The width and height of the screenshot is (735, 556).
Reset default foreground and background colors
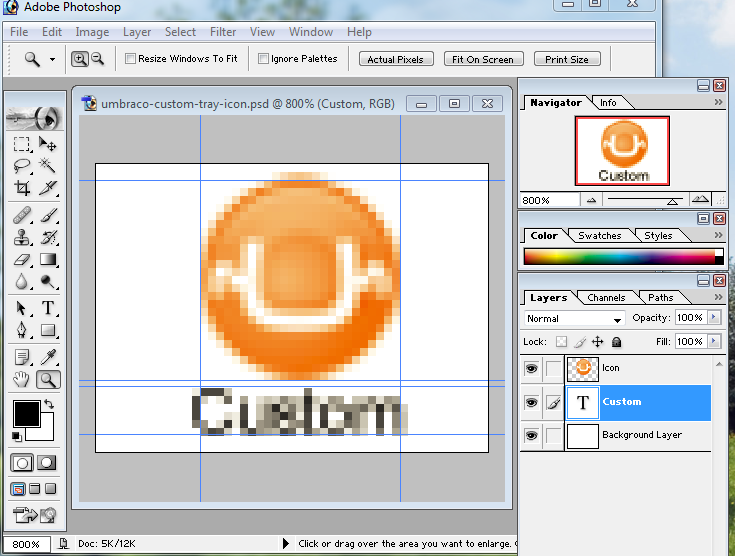click(x=17, y=436)
